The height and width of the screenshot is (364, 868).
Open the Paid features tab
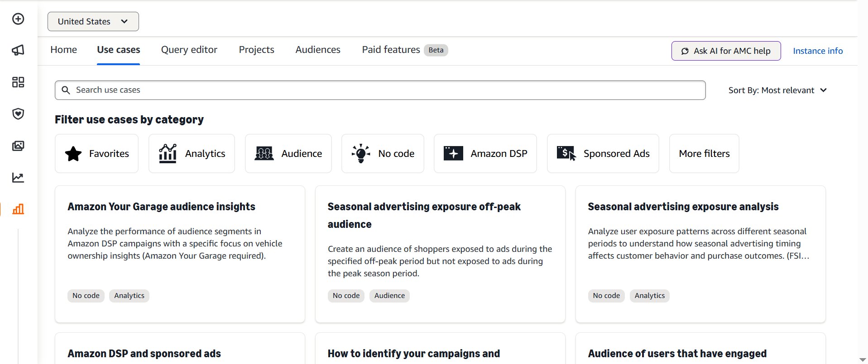click(391, 50)
